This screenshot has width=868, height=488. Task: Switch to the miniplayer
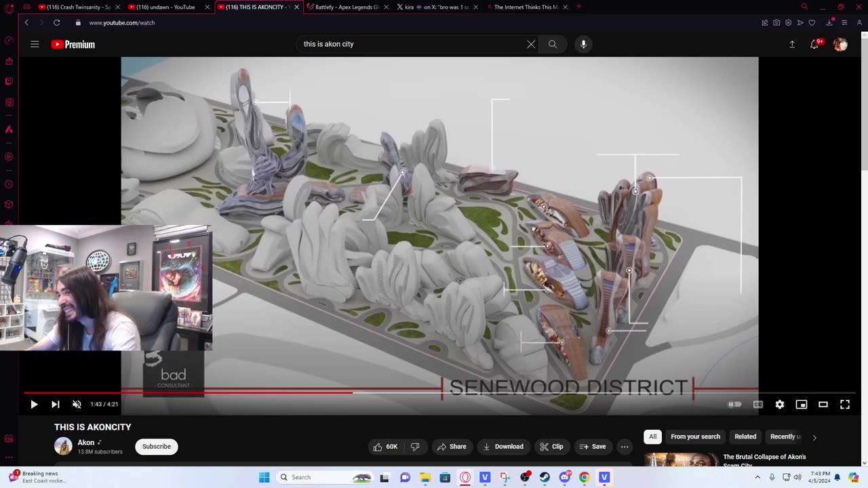802,405
